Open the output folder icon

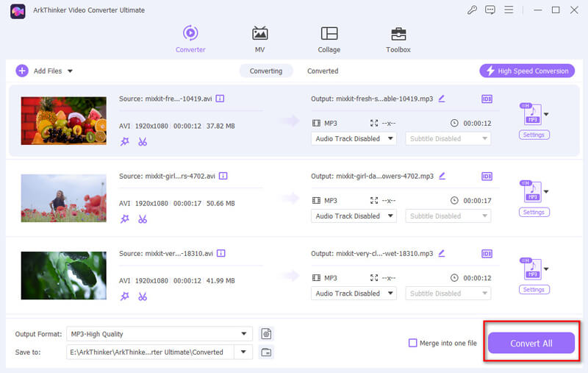click(x=266, y=352)
